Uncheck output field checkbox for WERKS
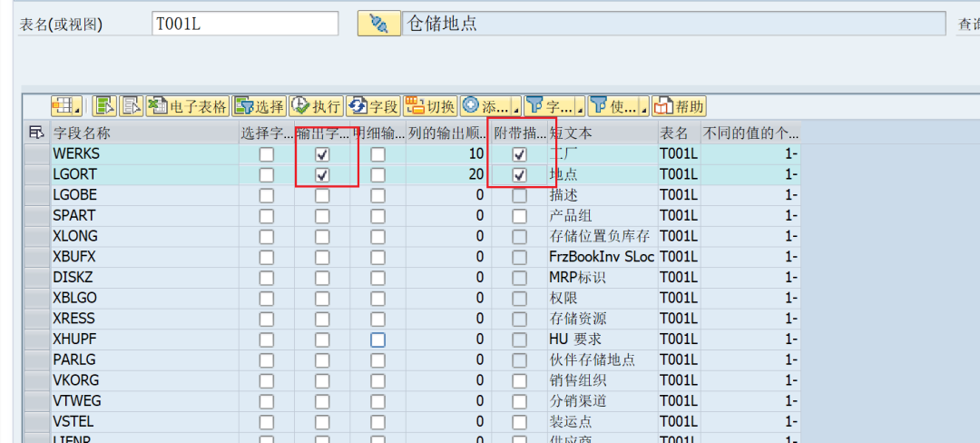This screenshot has height=443, width=980. [322, 154]
